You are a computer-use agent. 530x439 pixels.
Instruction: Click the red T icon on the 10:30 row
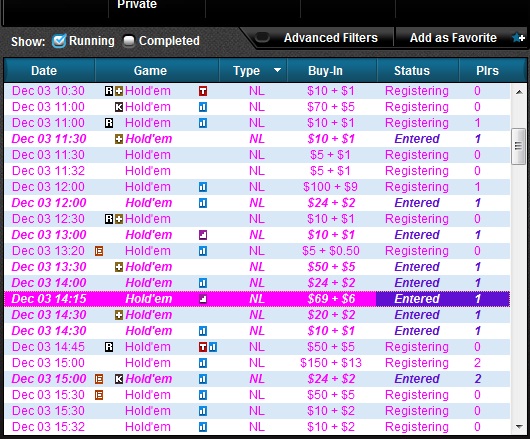[x=203, y=91]
